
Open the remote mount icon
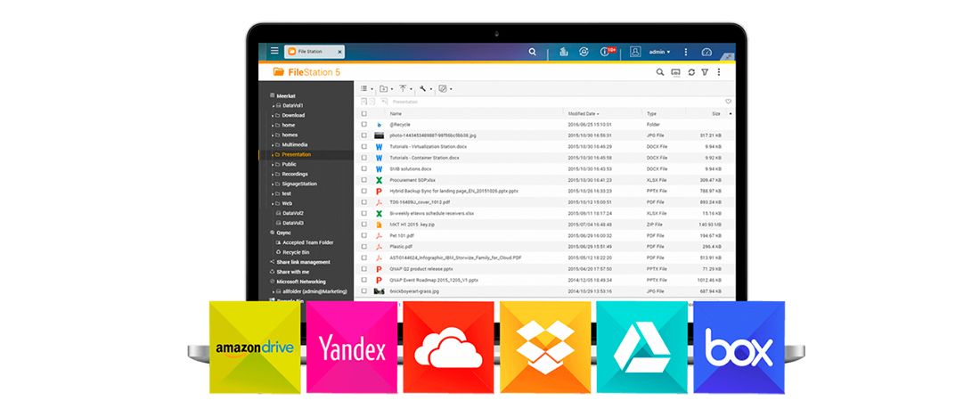675,72
